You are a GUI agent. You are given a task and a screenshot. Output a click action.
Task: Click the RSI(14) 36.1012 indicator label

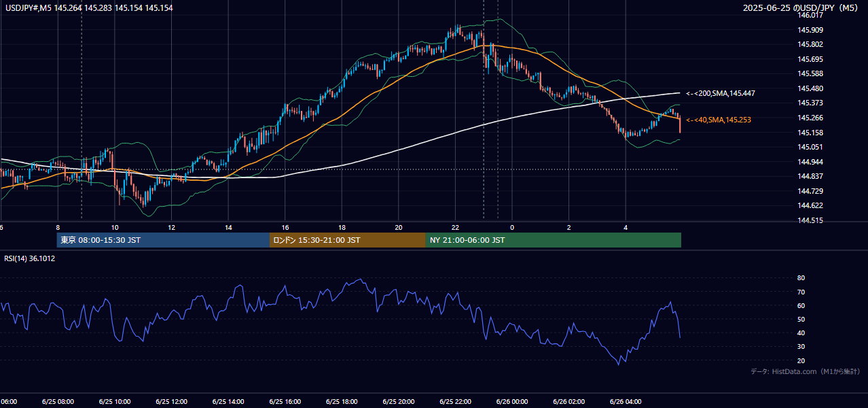tap(30, 258)
